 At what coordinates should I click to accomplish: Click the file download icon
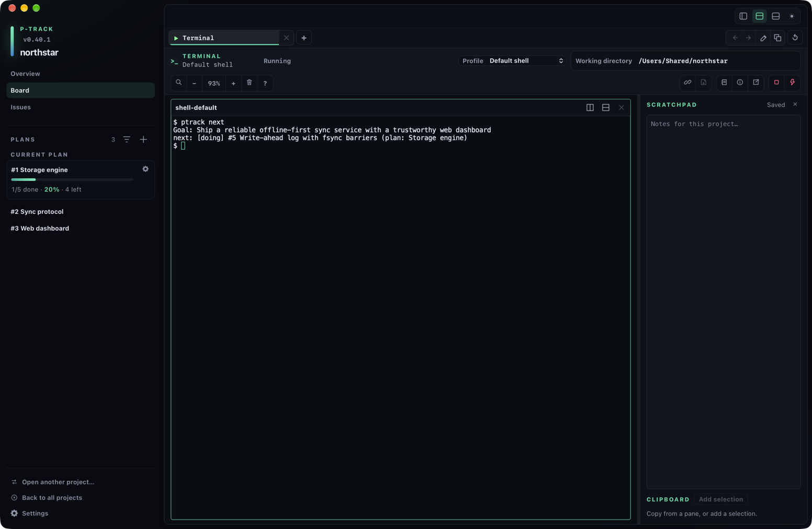pos(703,83)
